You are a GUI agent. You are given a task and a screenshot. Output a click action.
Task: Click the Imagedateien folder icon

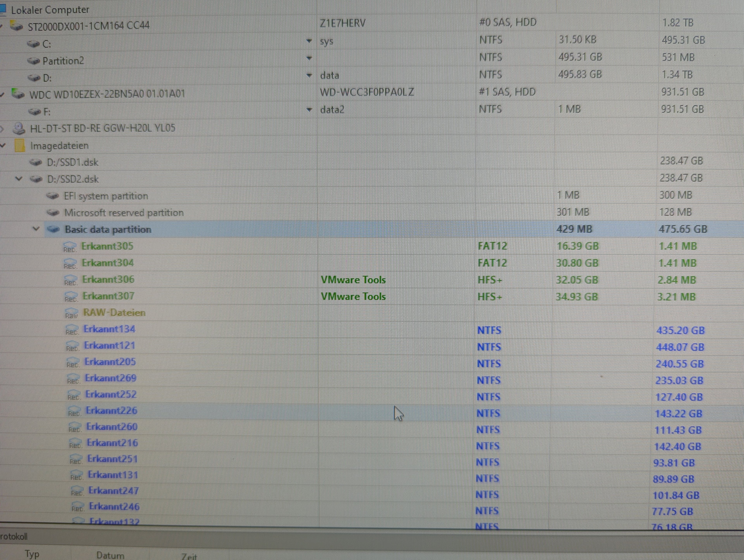click(x=20, y=146)
